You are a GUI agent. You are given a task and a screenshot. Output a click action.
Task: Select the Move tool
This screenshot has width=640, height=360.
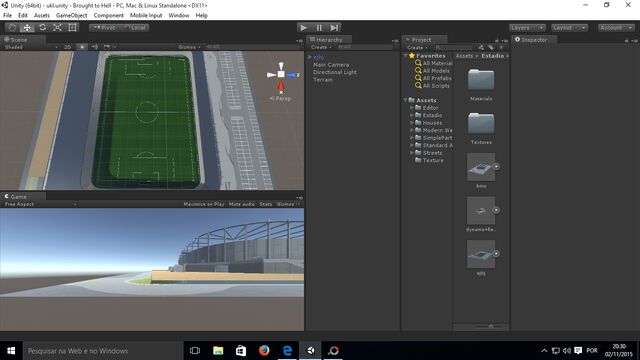[x=27, y=28]
